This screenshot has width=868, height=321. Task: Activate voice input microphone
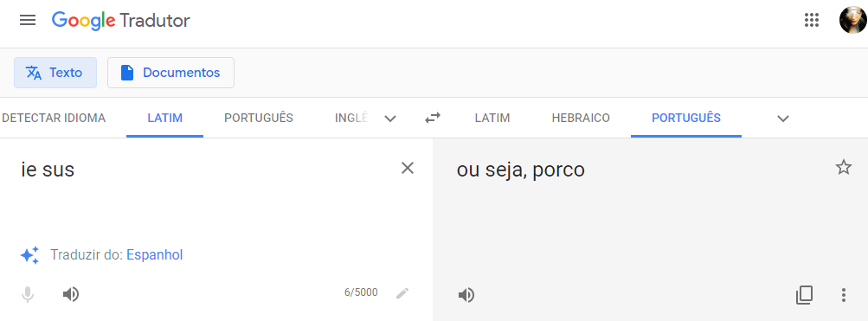[28, 294]
